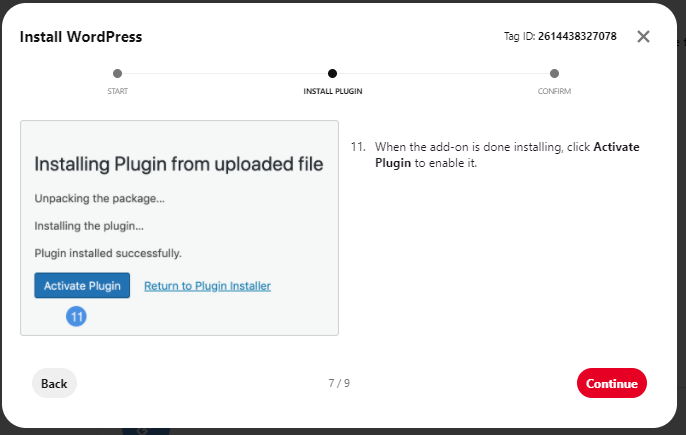The height and width of the screenshot is (435, 686).
Task: Click the CONFIRM step dot
Action: 554,74
